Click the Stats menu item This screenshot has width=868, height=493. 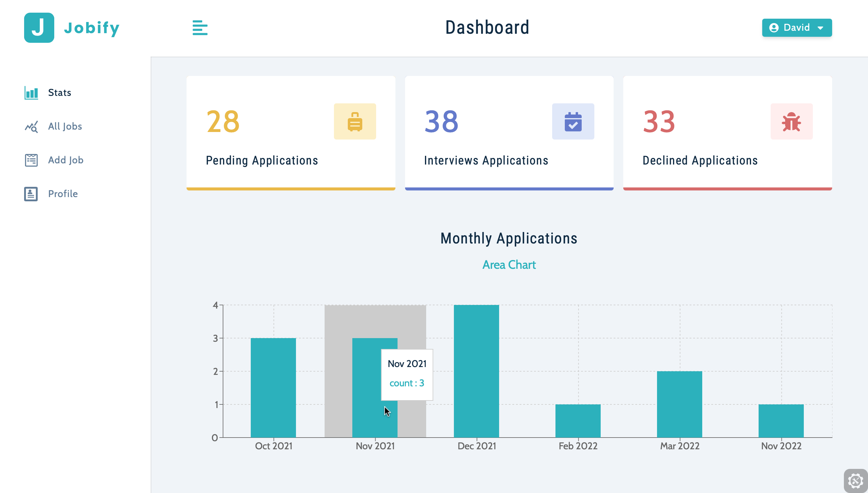[x=59, y=93]
